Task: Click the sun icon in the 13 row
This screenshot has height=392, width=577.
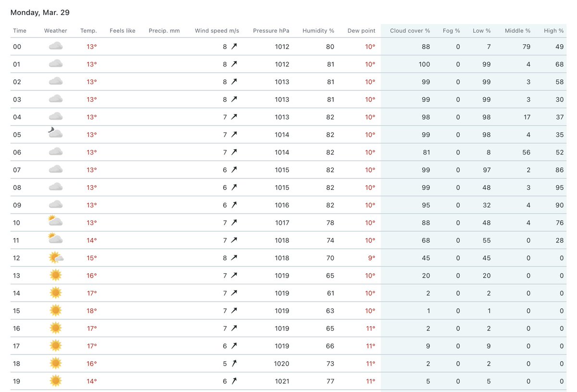Action: [x=56, y=275]
